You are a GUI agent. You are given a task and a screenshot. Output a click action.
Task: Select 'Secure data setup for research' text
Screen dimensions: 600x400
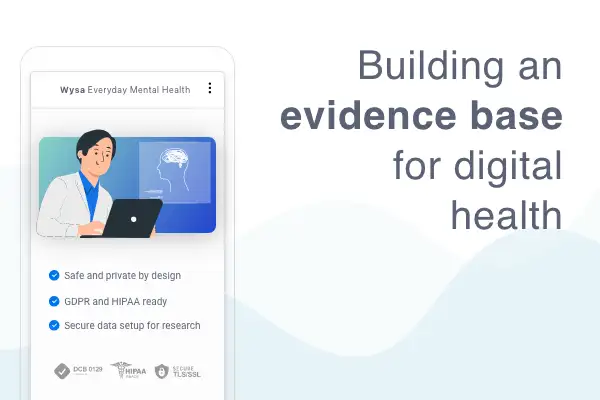(132, 326)
